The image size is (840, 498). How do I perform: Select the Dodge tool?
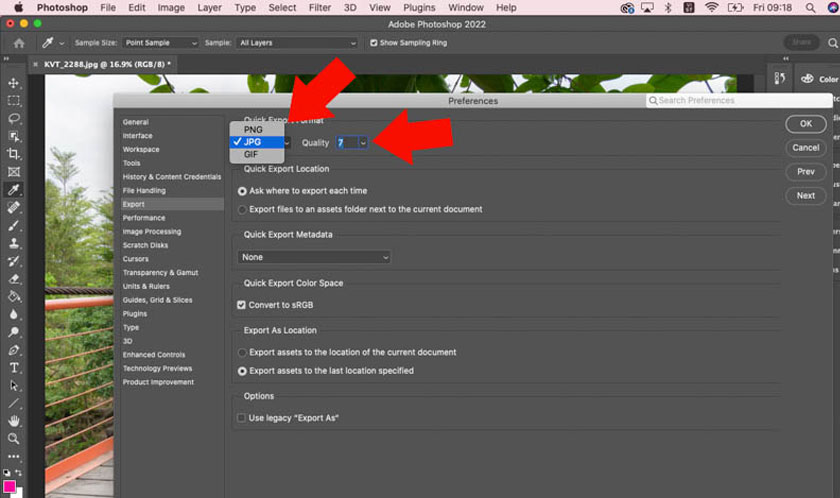tap(13, 332)
